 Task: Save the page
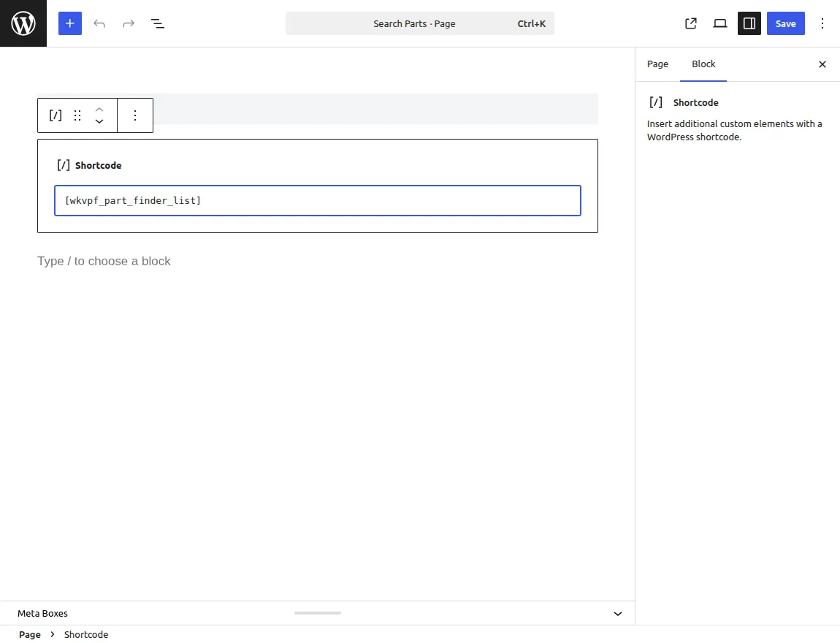pyautogui.click(x=785, y=23)
